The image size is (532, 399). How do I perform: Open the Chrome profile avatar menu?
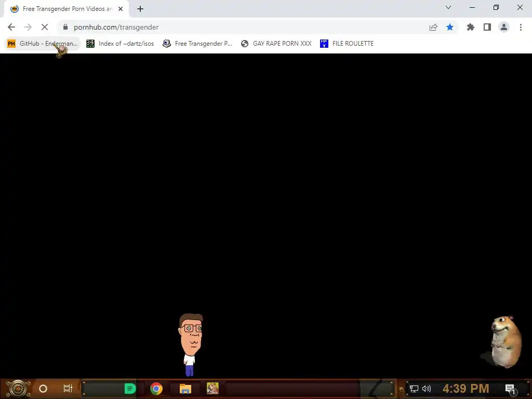(x=504, y=27)
